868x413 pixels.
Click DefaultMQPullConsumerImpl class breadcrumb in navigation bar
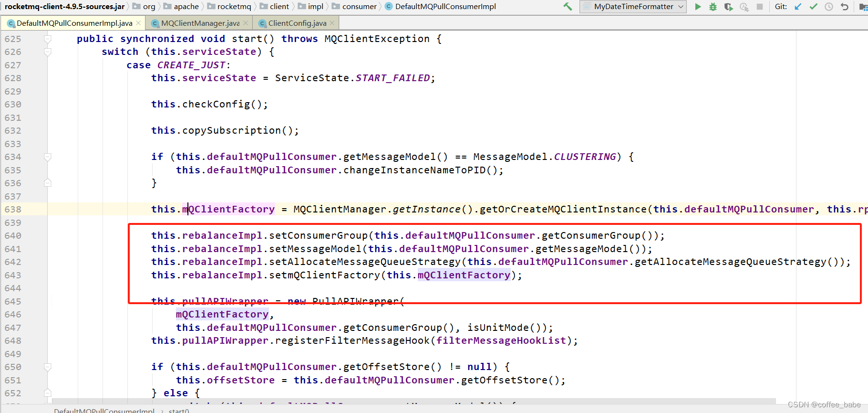point(440,7)
